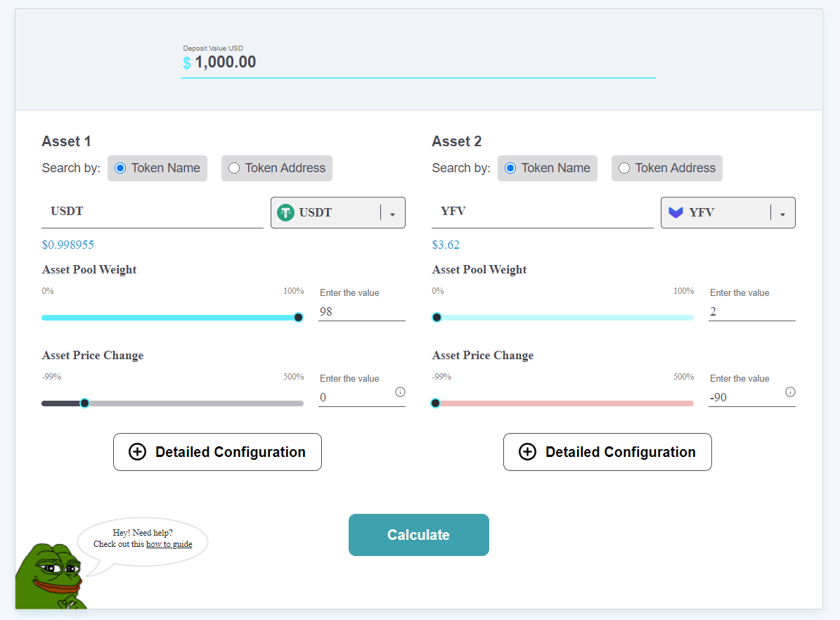Click the Deposit Value USD input field
Image resolution: width=840 pixels, height=620 pixels.
coord(418,63)
